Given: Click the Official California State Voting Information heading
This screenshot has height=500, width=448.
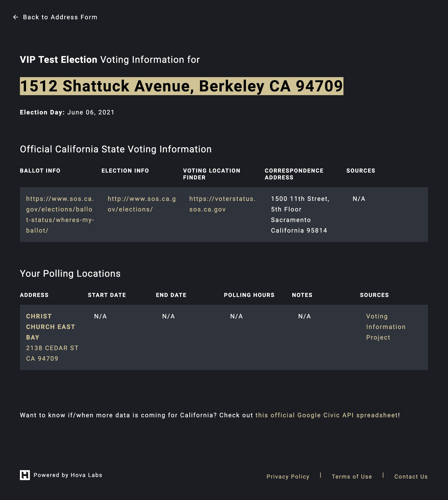Looking at the screenshot, I should (116, 149).
